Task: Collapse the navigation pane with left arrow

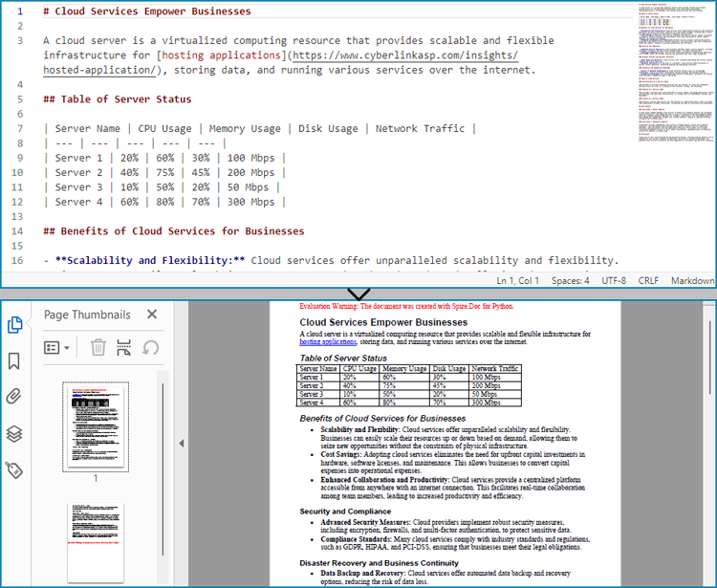Action: click(x=181, y=444)
